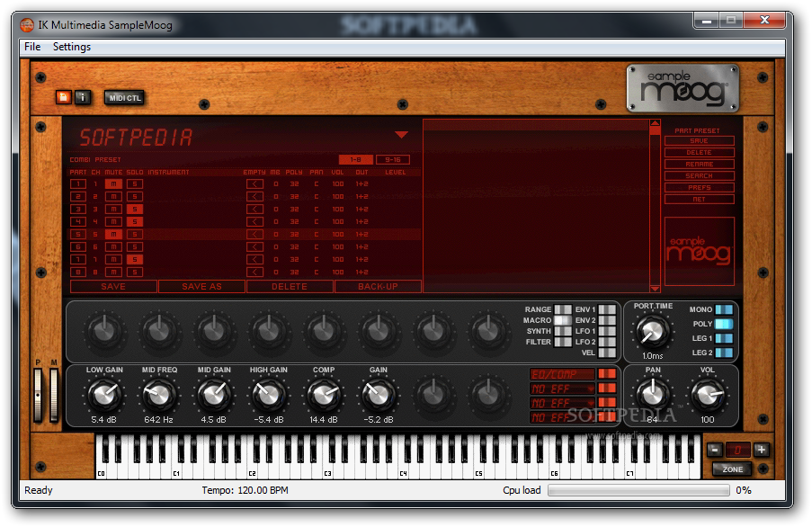Screen dimensions: 812x527
Task: Open the File menu
Action: (32, 47)
